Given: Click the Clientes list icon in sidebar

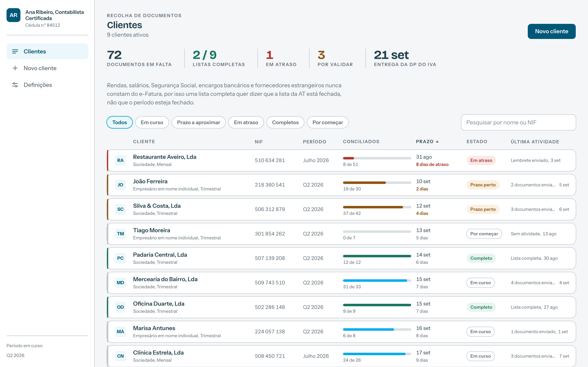Looking at the screenshot, I should 15,51.
